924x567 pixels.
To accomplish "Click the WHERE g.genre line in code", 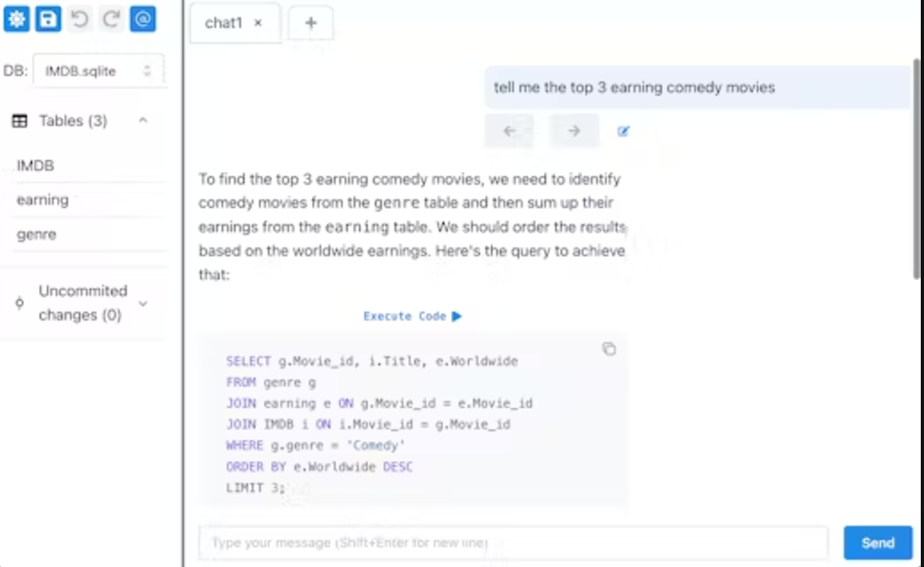I will [x=315, y=445].
